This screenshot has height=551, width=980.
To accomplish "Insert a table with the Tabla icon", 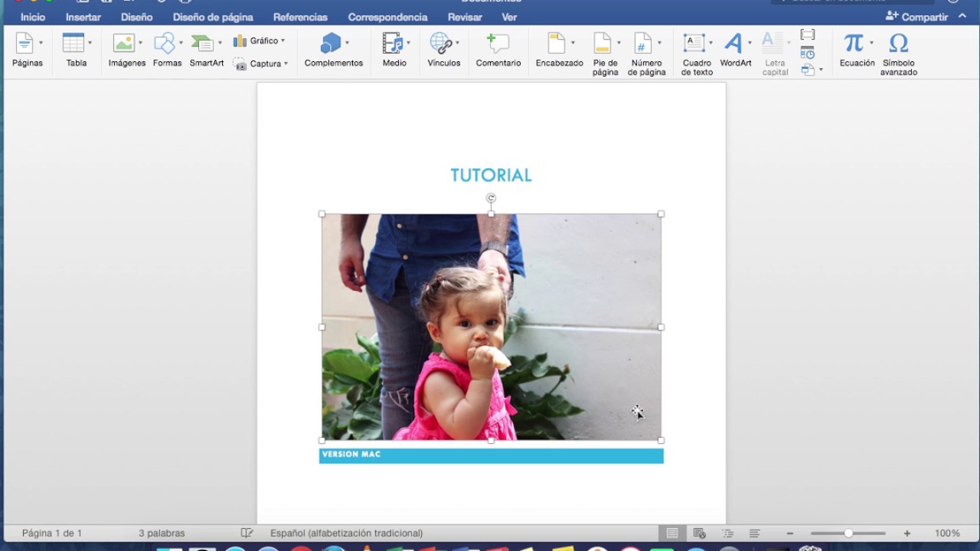I will (x=73, y=43).
